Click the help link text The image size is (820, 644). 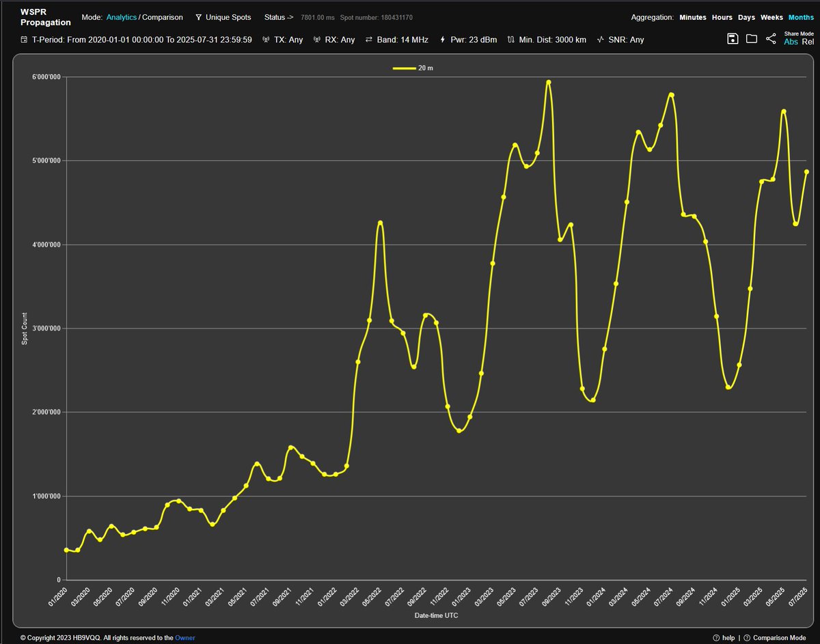[728, 638]
